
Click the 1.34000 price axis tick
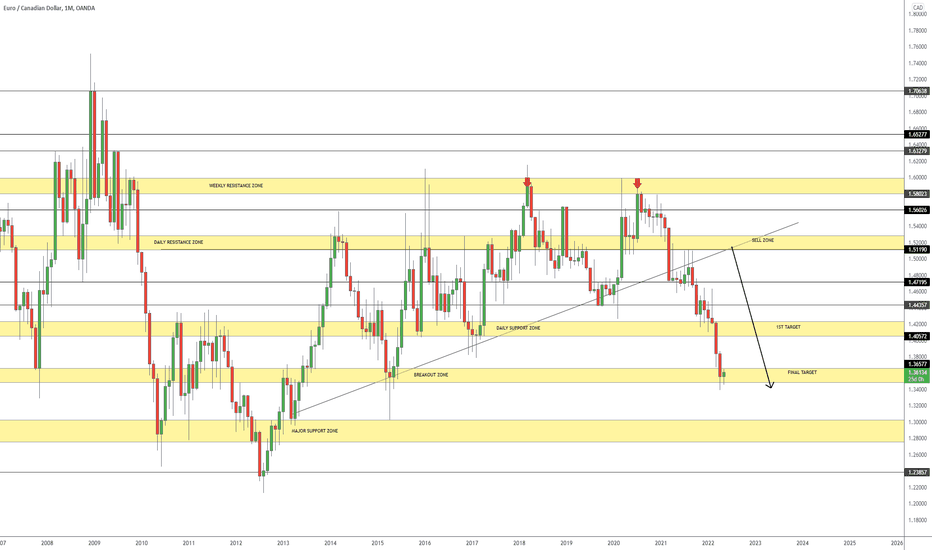pyautogui.click(x=918, y=389)
